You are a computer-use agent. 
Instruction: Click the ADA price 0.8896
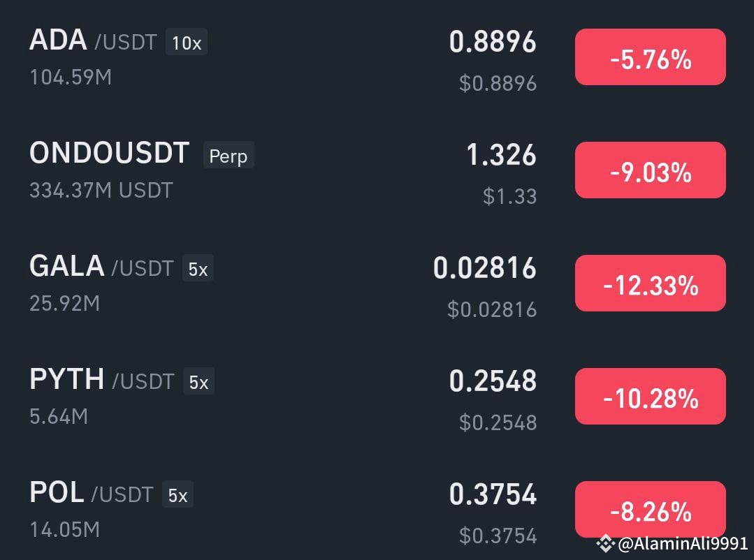click(x=493, y=42)
